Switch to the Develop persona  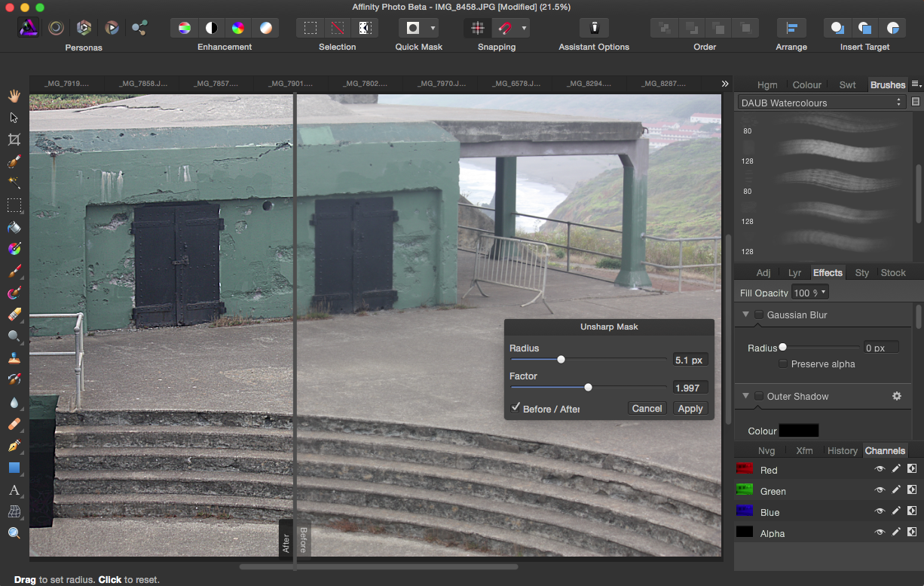(x=84, y=28)
